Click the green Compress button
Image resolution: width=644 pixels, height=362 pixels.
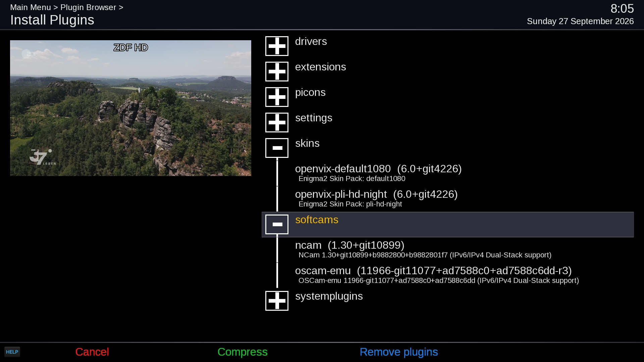click(243, 352)
